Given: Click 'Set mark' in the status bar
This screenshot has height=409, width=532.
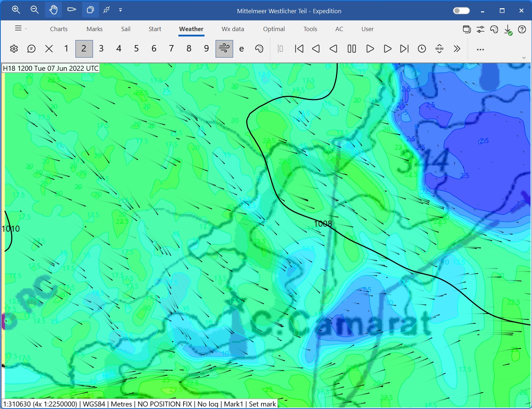Looking at the screenshot, I should 262,404.
